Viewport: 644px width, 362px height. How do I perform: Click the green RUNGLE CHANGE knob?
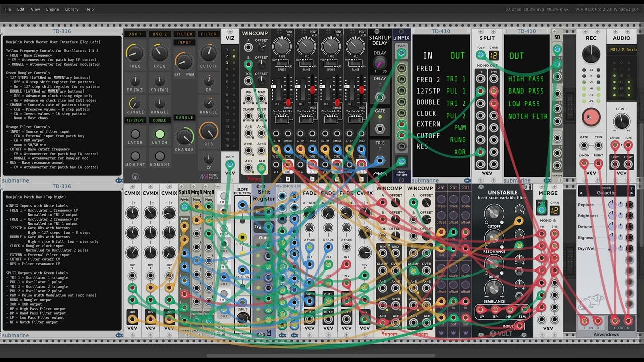[184, 136]
